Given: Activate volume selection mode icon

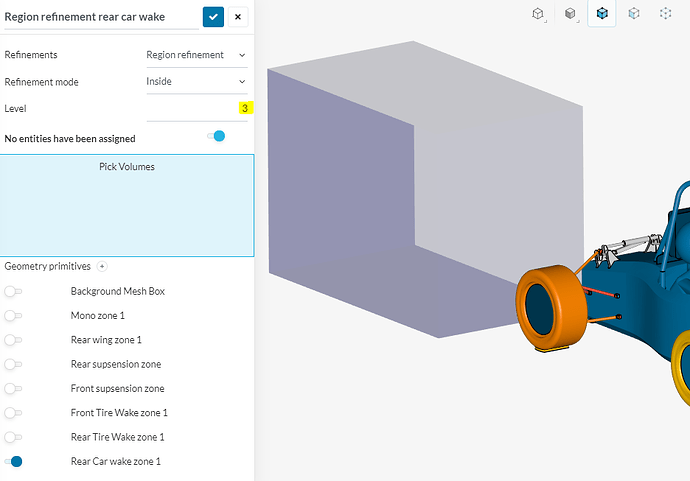Looking at the screenshot, I should pos(602,14).
